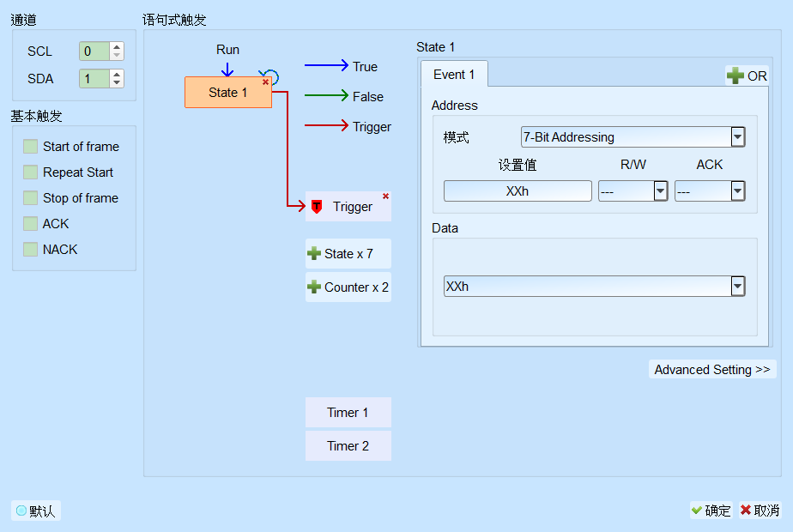Enable Repeat Start checkbox
793x532 pixels.
tap(30, 172)
